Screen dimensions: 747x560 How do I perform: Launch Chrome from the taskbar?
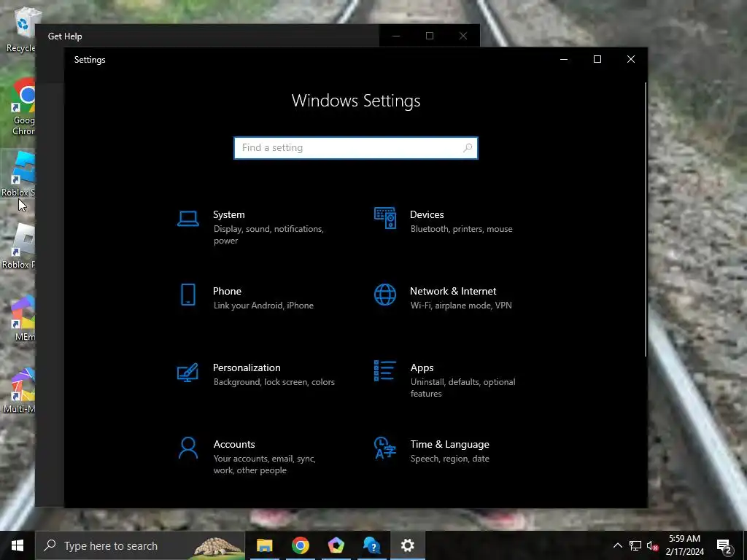[300, 545]
